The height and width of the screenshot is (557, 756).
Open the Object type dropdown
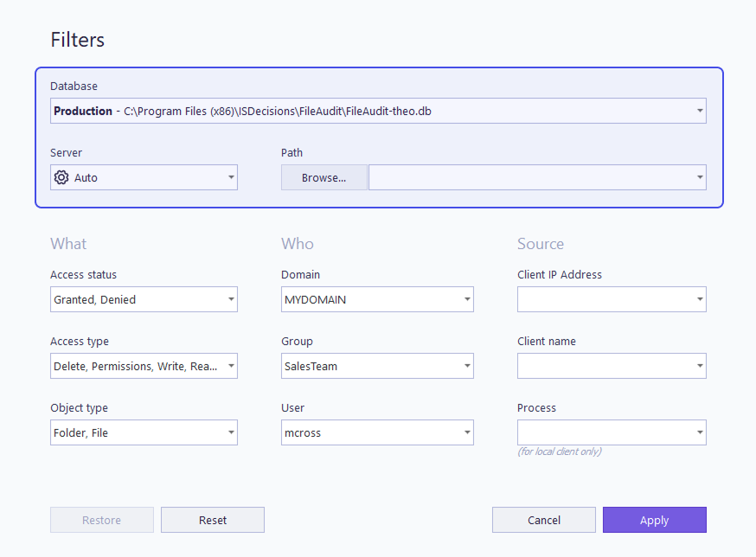click(144, 432)
